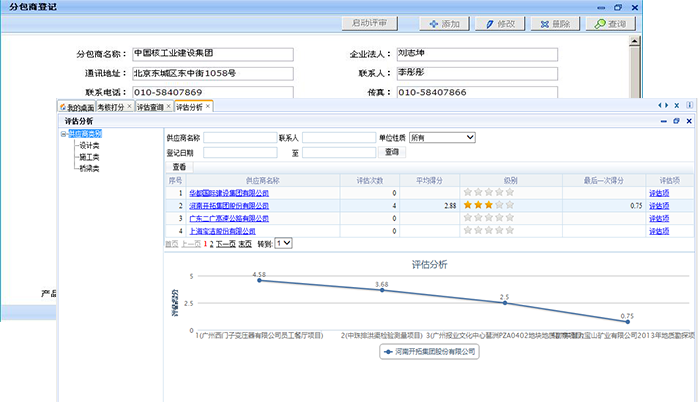This screenshot has height=402, width=698.
Task: Click the scroll up arrow in 分包商登记 window
Action: 634,41
